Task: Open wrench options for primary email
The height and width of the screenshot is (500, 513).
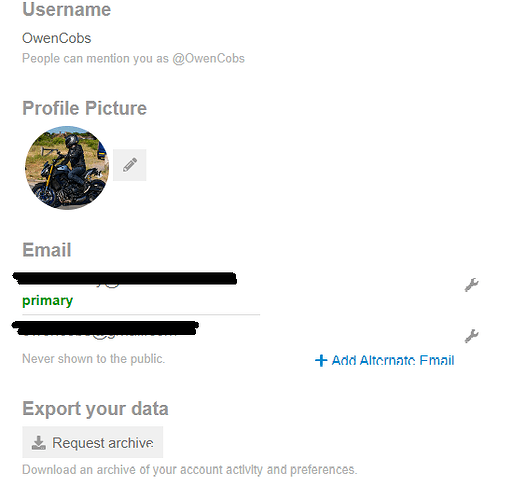Action: 472,285
